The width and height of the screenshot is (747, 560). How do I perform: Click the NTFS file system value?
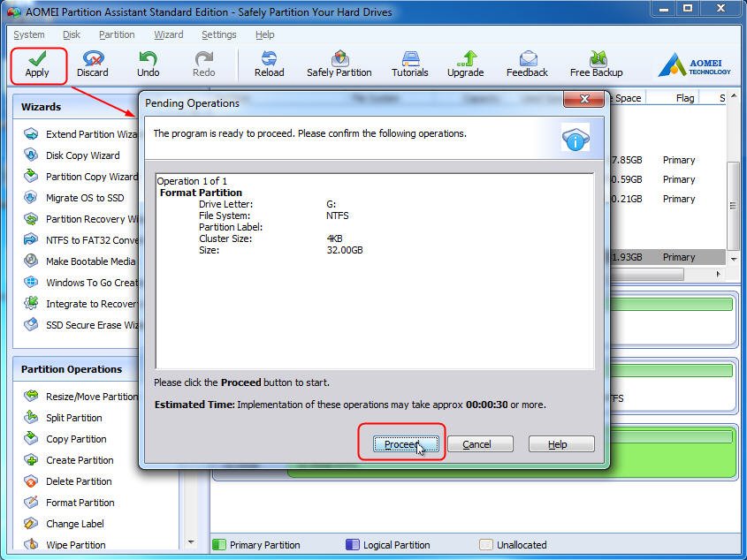tap(338, 216)
